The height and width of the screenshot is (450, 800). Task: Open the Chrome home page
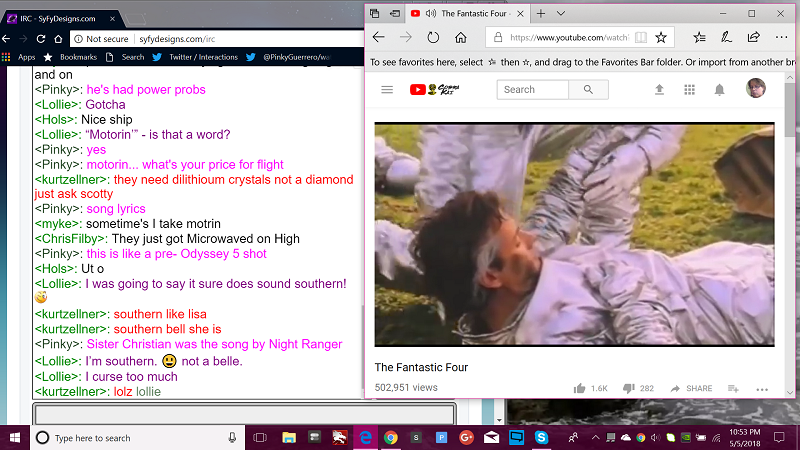pyautogui.click(x=58, y=39)
